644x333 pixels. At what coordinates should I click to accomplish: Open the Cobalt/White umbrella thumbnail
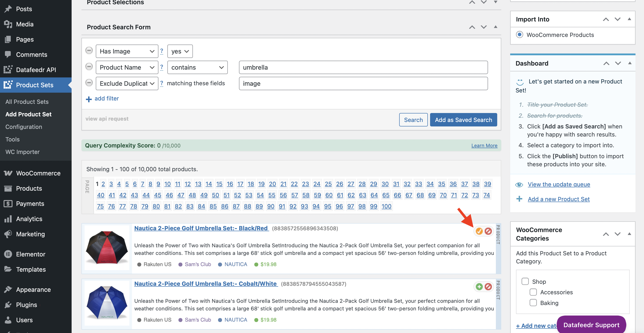point(107,303)
